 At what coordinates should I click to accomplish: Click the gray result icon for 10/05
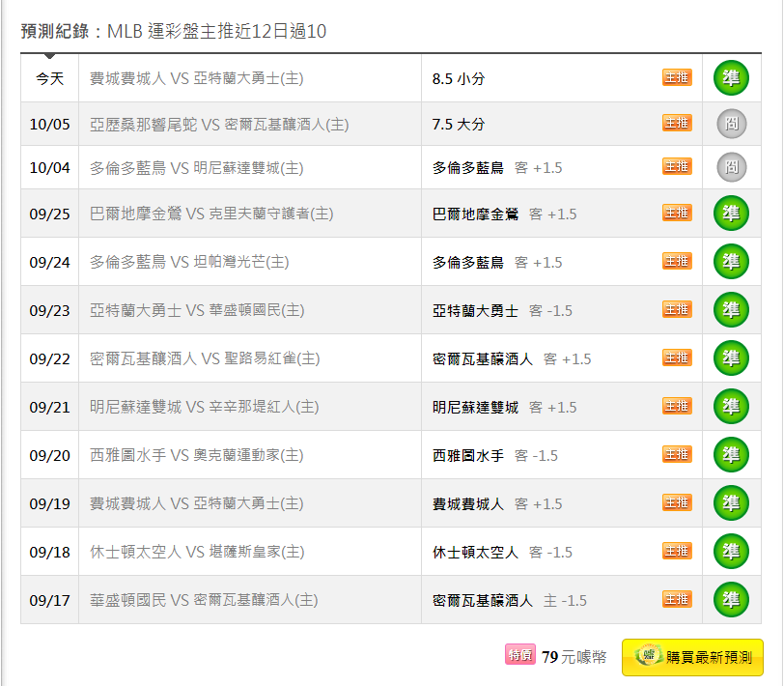pos(732,124)
